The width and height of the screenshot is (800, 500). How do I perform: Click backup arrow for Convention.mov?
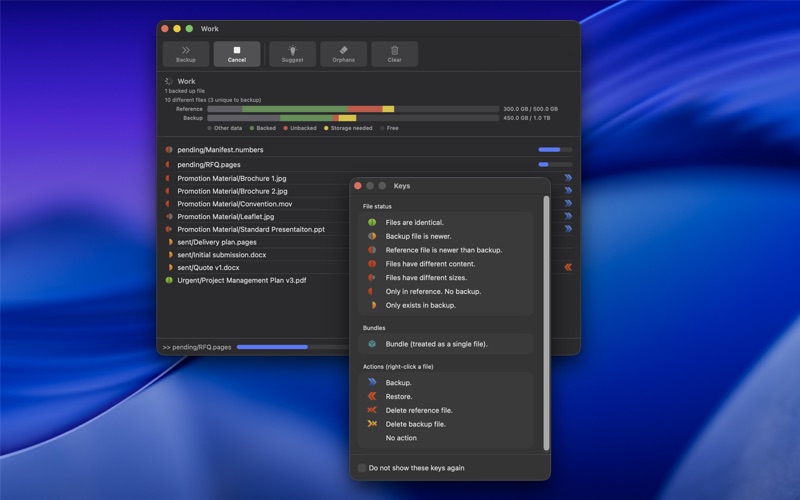click(568, 203)
